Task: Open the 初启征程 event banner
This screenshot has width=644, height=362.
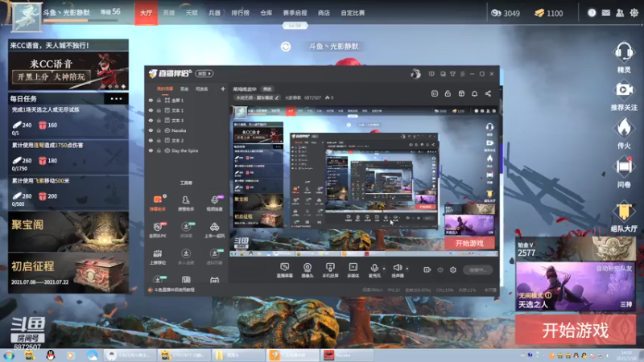Action: tap(68, 273)
